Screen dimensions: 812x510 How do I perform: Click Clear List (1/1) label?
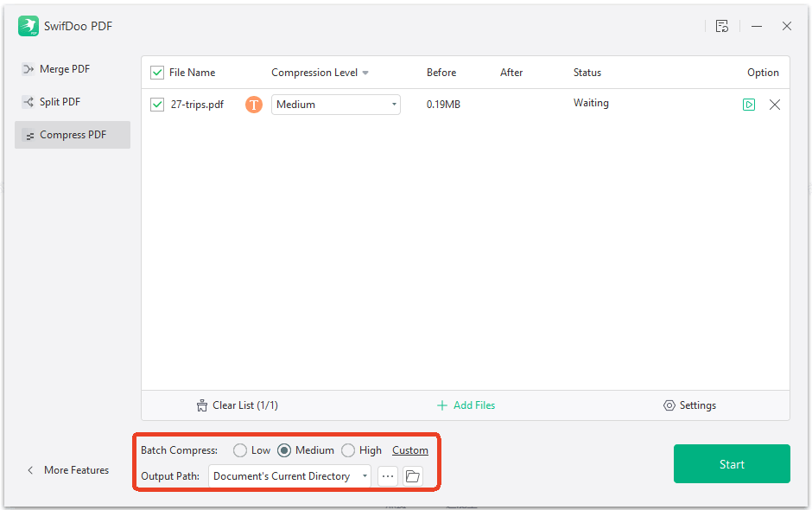pos(245,405)
